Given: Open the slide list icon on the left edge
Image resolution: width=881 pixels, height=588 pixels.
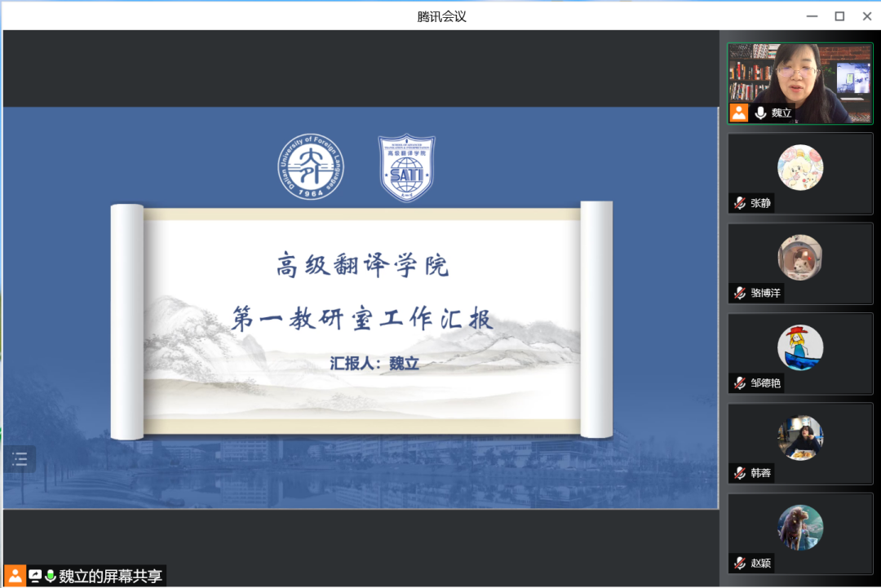Looking at the screenshot, I should coord(20,458).
